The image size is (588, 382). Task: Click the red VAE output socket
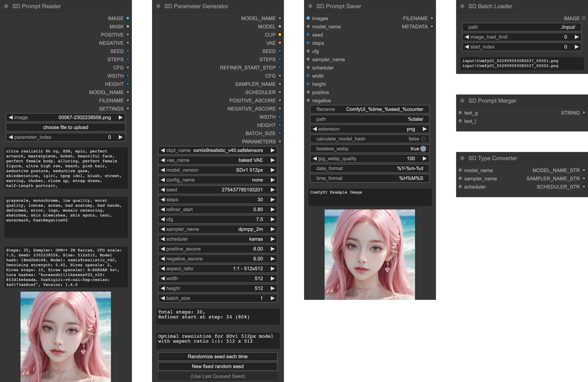coord(280,43)
